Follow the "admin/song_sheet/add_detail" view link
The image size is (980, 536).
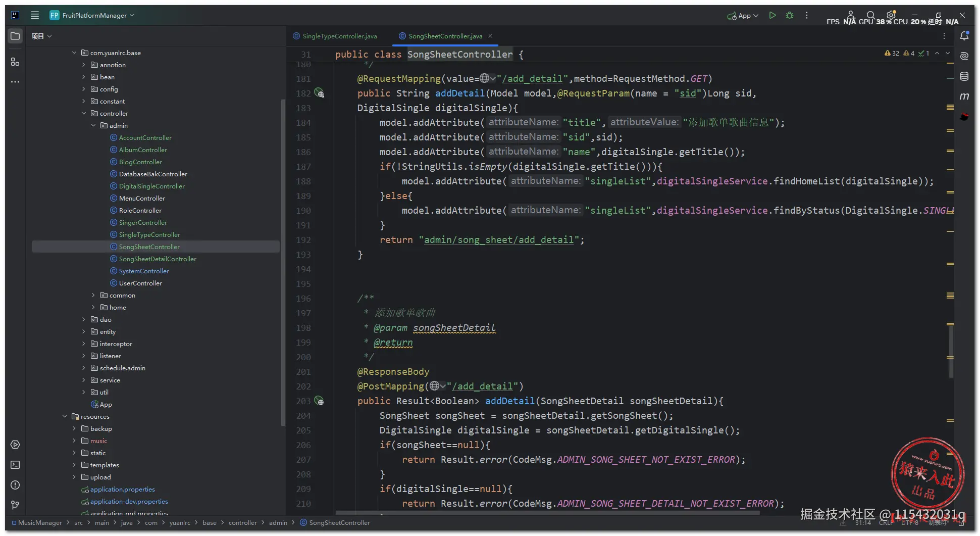coord(499,239)
